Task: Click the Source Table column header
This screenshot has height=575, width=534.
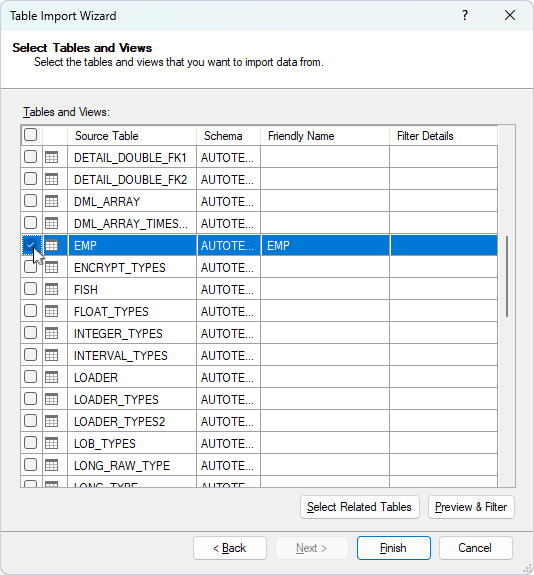Action: click(x=132, y=136)
